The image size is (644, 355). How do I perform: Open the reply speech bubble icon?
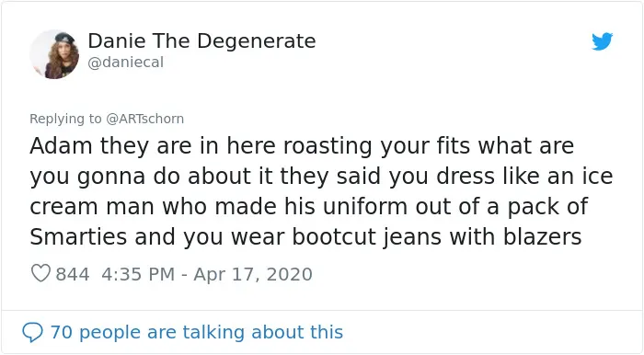tap(32, 332)
